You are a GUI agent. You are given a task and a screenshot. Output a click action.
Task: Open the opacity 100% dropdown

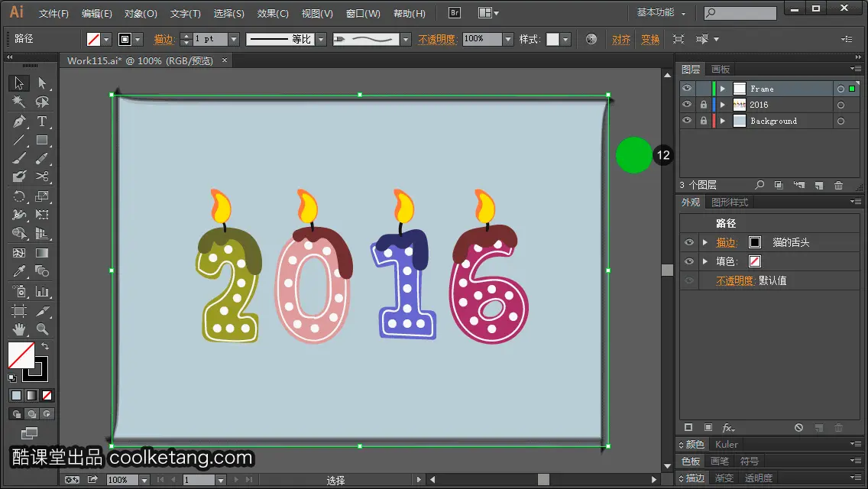tap(508, 39)
